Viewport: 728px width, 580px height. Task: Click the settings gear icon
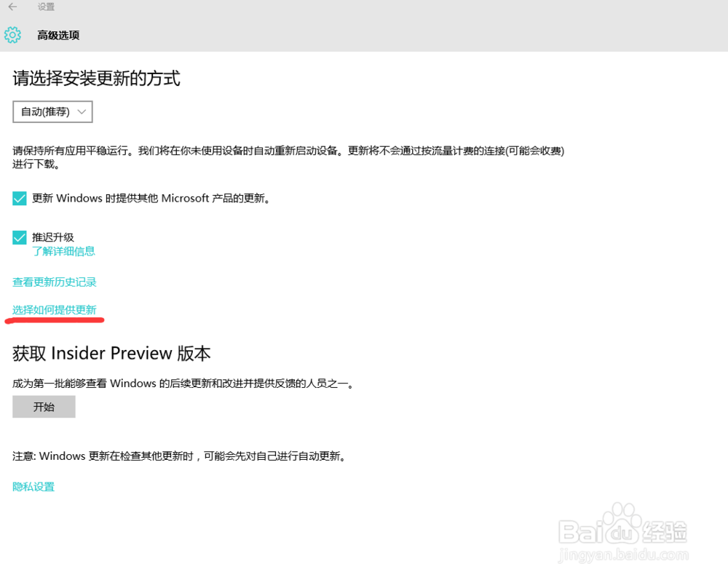coord(12,35)
